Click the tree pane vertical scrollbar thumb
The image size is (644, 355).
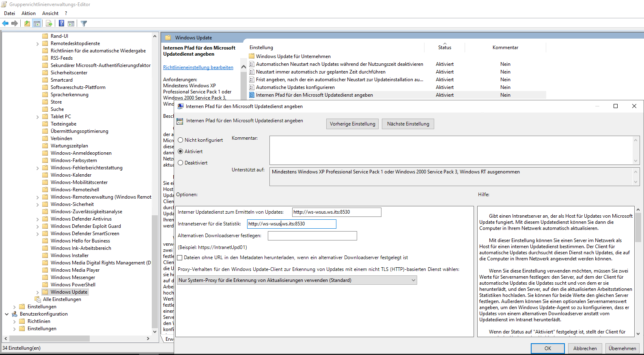[155, 271]
